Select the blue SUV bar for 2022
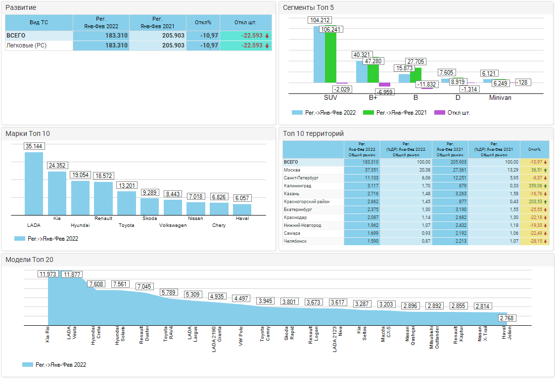The image size is (555, 392). [319, 54]
